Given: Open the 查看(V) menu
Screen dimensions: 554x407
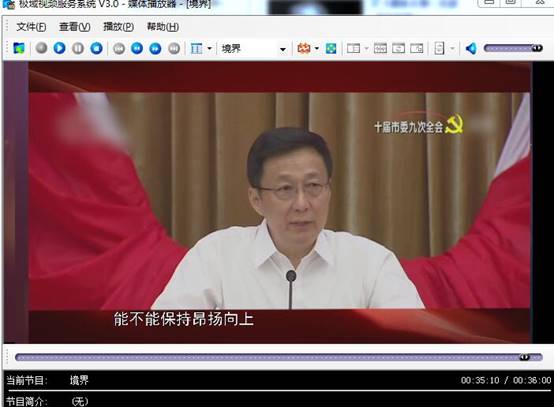Looking at the screenshot, I should coord(75,26).
